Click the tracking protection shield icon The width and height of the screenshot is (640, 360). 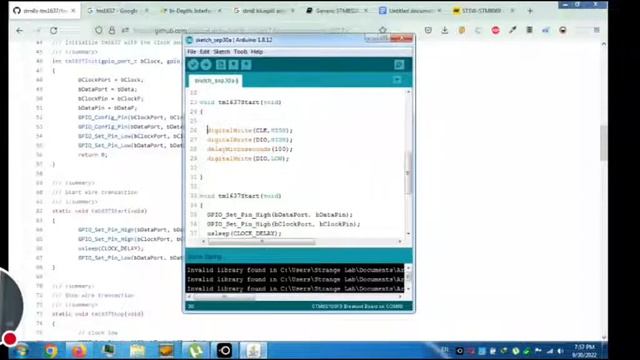(98, 30)
